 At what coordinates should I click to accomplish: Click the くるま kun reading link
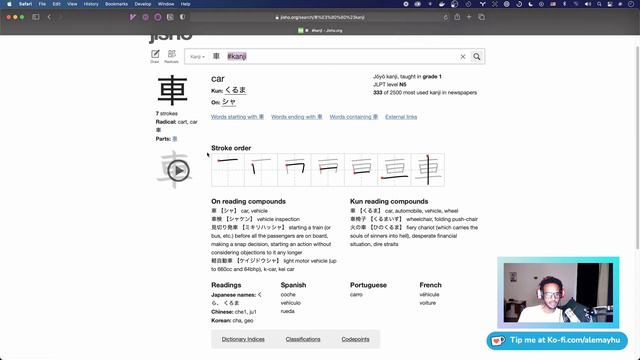[x=236, y=90]
